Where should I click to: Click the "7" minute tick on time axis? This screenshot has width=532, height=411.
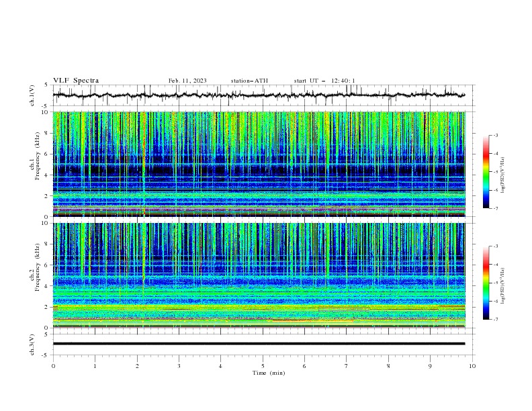click(347, 366)
